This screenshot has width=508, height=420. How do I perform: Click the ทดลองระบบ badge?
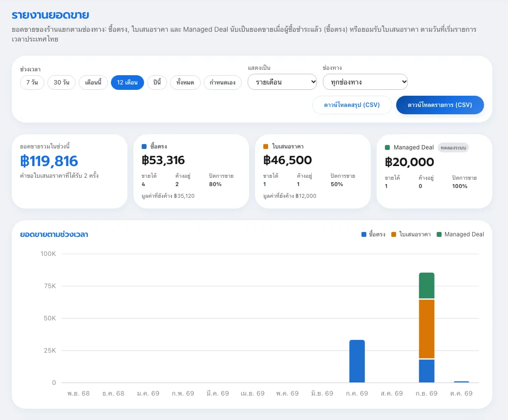pyautogui.click(x=453, y=147)
